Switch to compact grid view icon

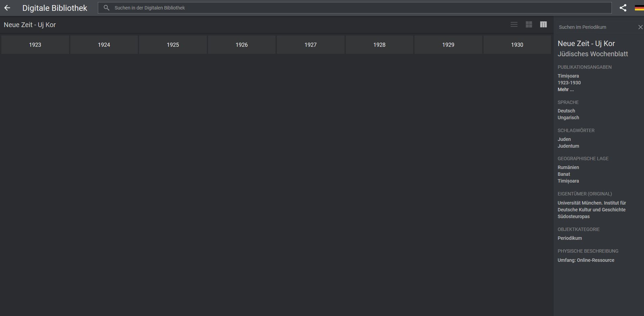point(543,24)
